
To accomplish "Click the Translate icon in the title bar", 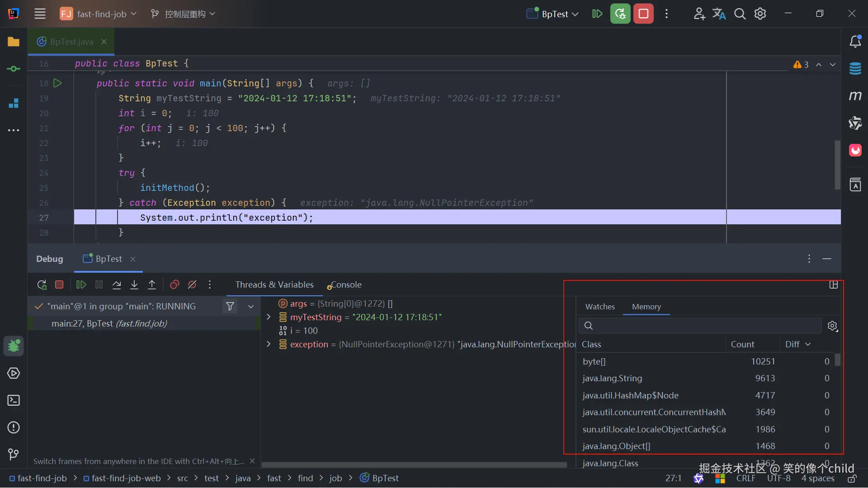I will (719, 14).
